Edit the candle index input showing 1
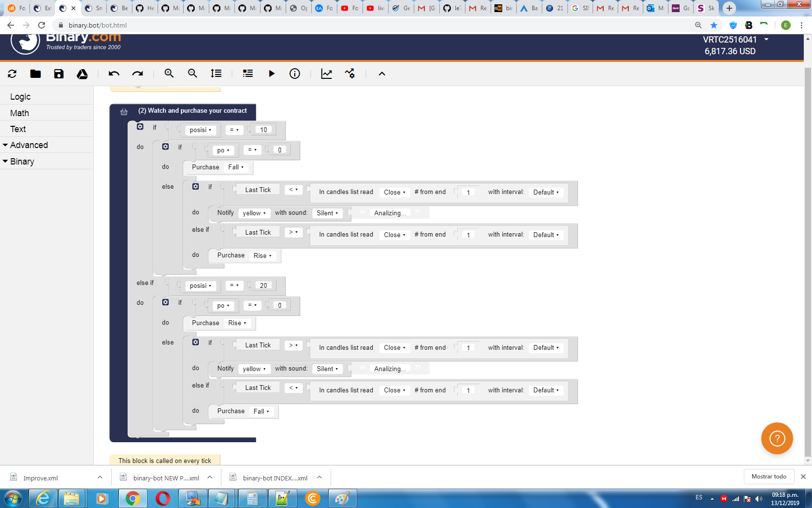Viewport: 812px width, 508px height. click(x=467, y=192)
